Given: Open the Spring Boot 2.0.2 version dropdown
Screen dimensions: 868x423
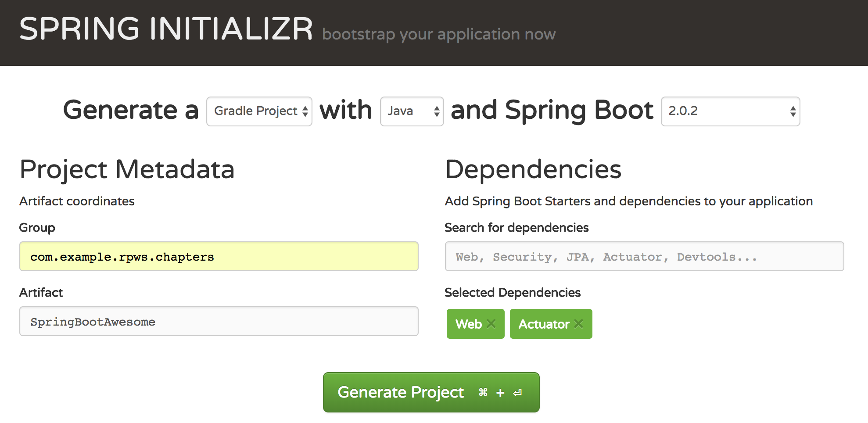Looking at the screenshot, I should click(x=730, y=111).
